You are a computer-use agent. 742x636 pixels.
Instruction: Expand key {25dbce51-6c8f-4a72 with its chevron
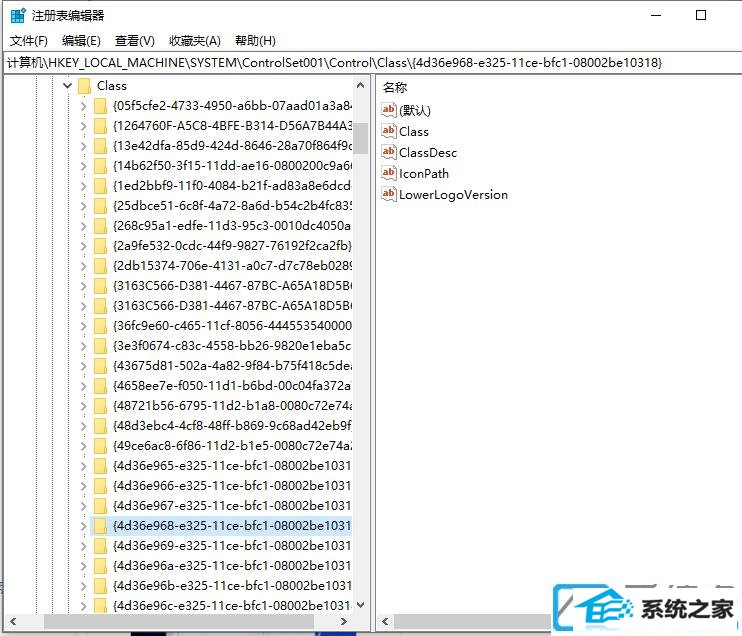(84, 206)
